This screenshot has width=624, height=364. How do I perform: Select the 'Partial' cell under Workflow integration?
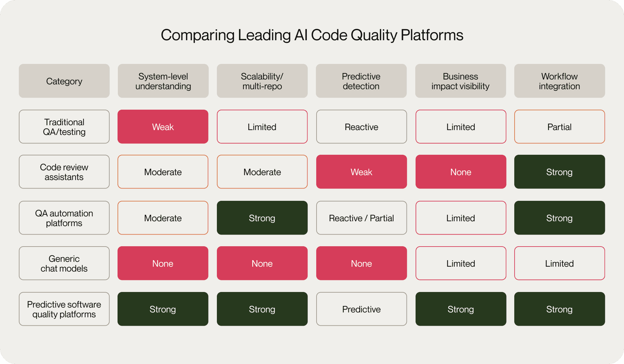[x=559, y=127]
